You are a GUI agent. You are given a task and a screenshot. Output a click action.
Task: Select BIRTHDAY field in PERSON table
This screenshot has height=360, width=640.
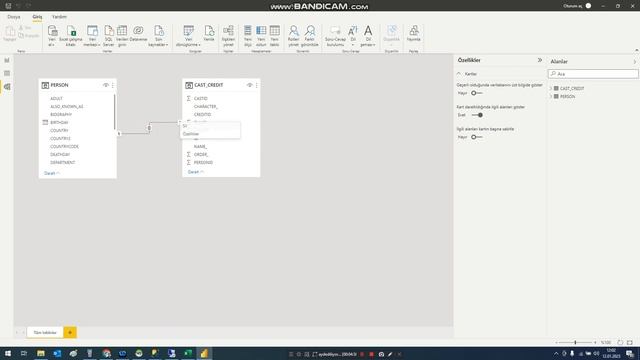pyautogui.click(x=59, y=122)
